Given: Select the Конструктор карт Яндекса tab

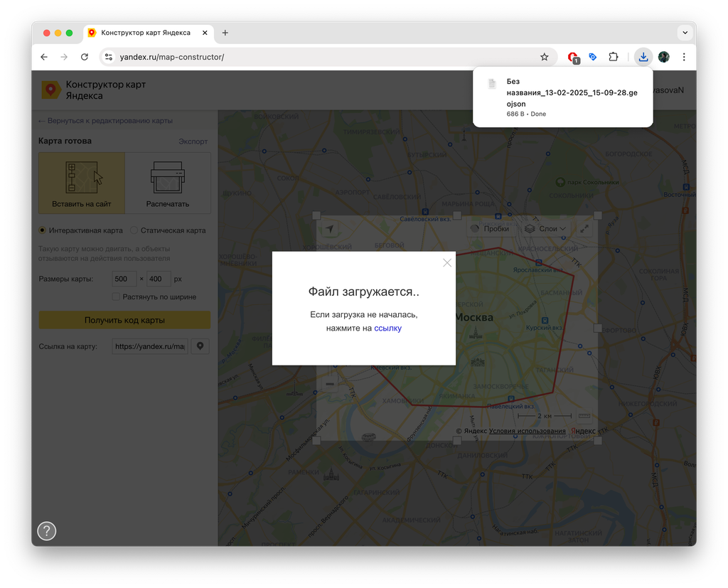Looking at the screenshot, I should point(146,33).
